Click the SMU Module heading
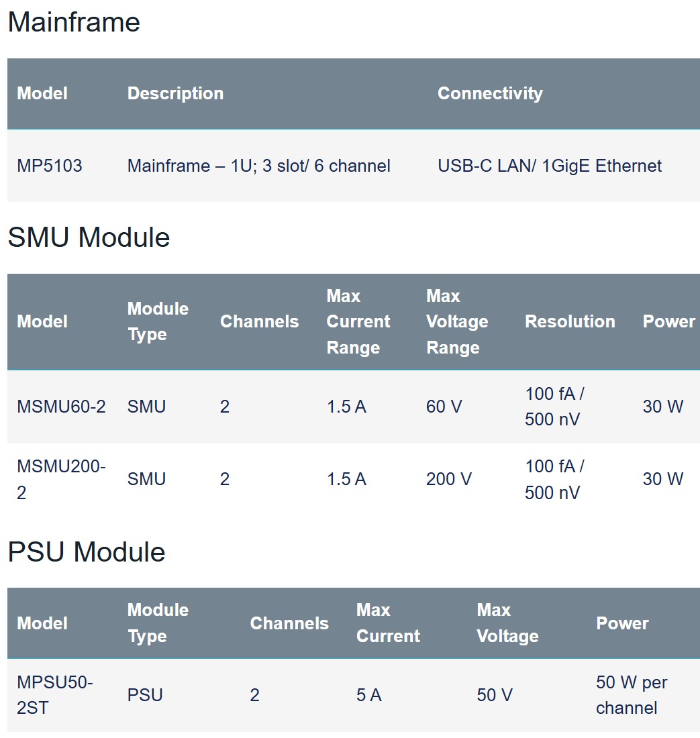700x738 pixels. [x=89, y=237]
